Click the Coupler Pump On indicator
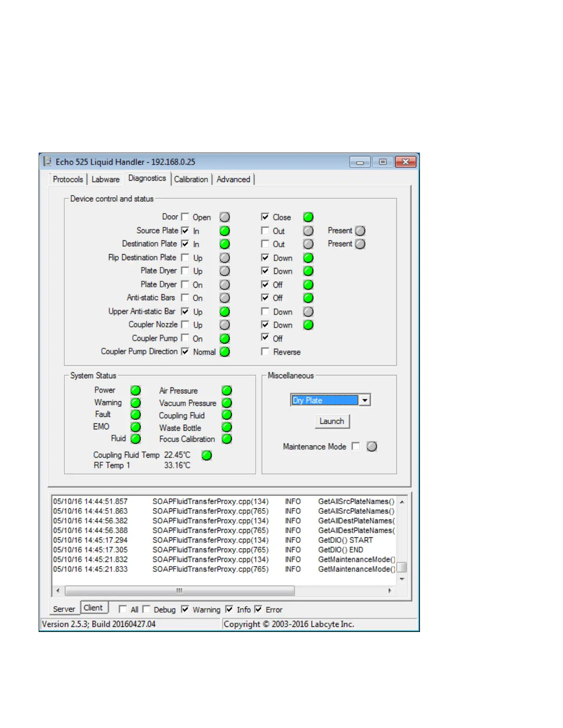This screenshot has height=728, width=563. [224, 339]
